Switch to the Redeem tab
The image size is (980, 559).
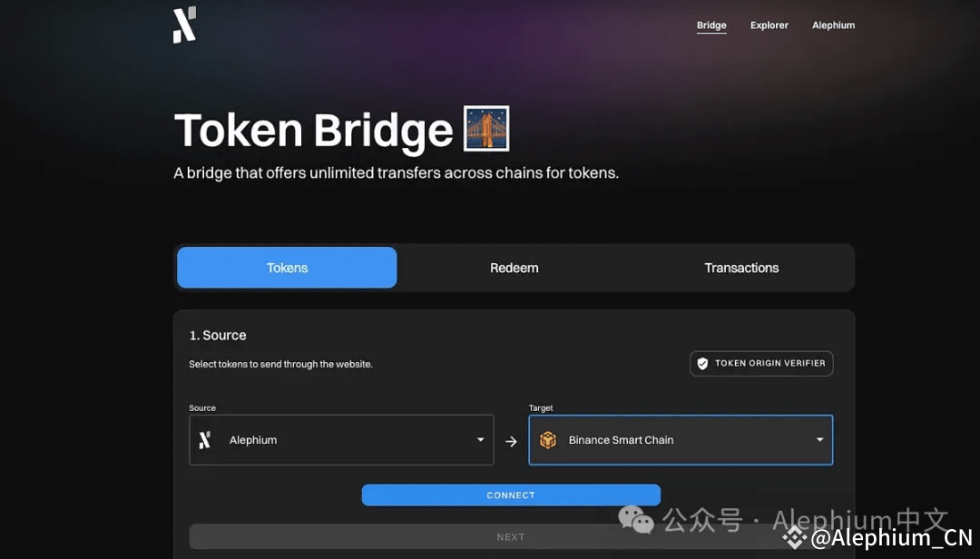(514, 268)
